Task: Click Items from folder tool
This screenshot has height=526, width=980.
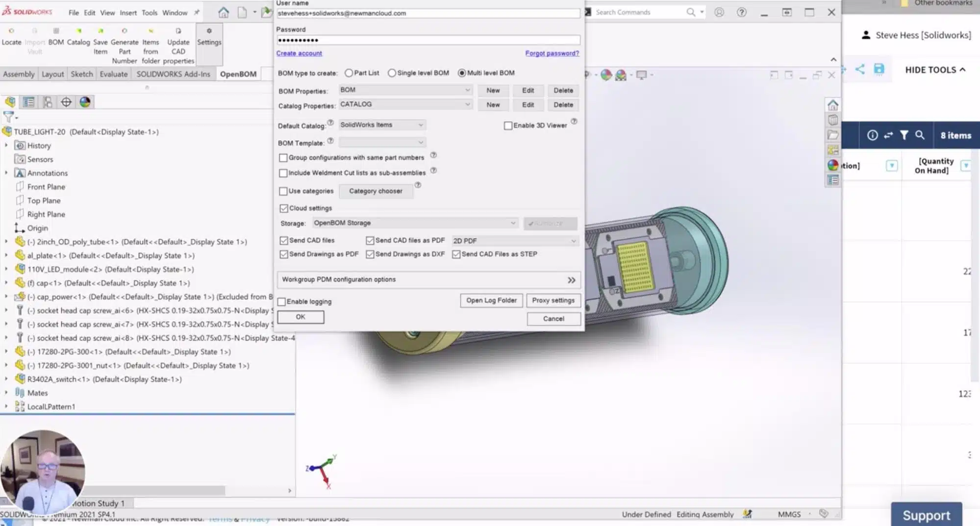Action: [x=151, y=46]
